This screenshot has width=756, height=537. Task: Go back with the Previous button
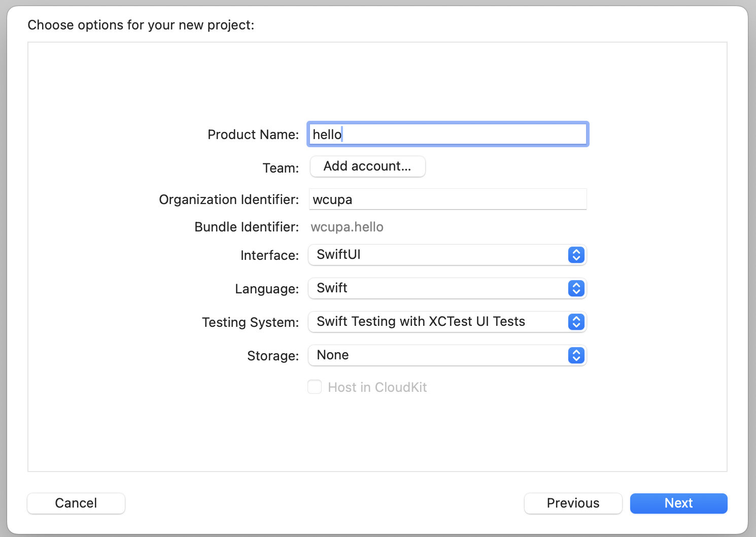(573, 503)
